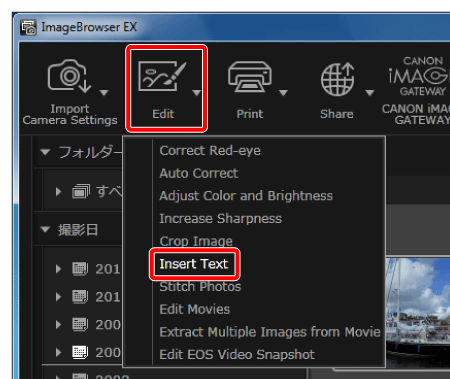Image resolution: width=450 pixels, height=379 pixels.
Task: Choose Edit EOS Video Snapshot
Action: [x=237, y=355]
